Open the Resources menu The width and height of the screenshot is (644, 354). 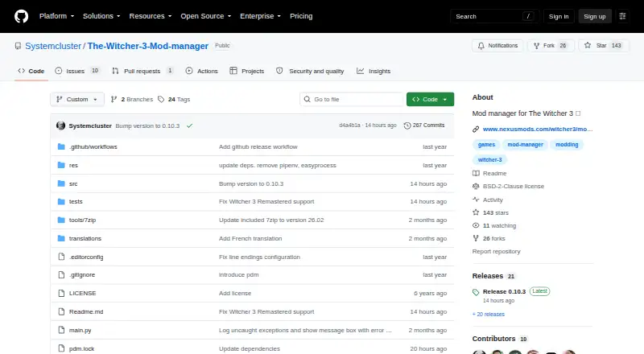(x=151, y=16)
